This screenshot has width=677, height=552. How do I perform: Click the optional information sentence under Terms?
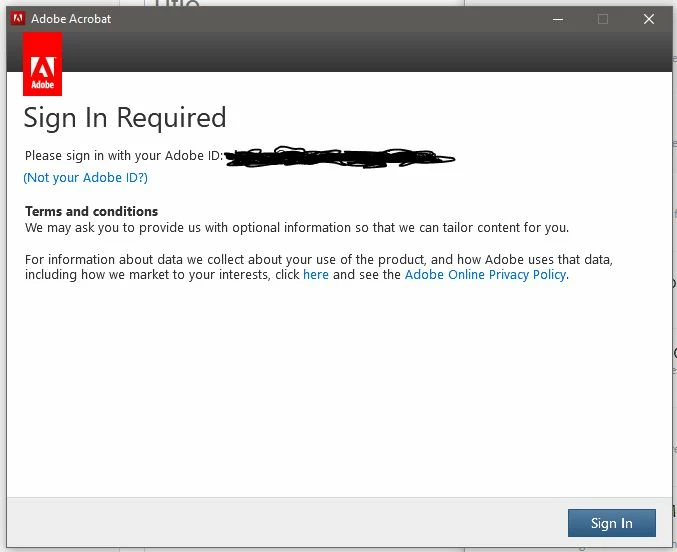click(297, 228)
